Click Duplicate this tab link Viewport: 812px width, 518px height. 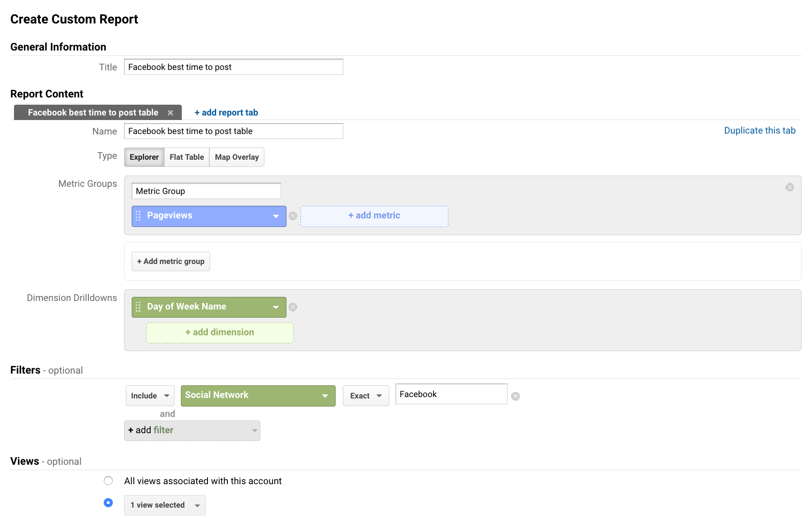click(760, 130)
